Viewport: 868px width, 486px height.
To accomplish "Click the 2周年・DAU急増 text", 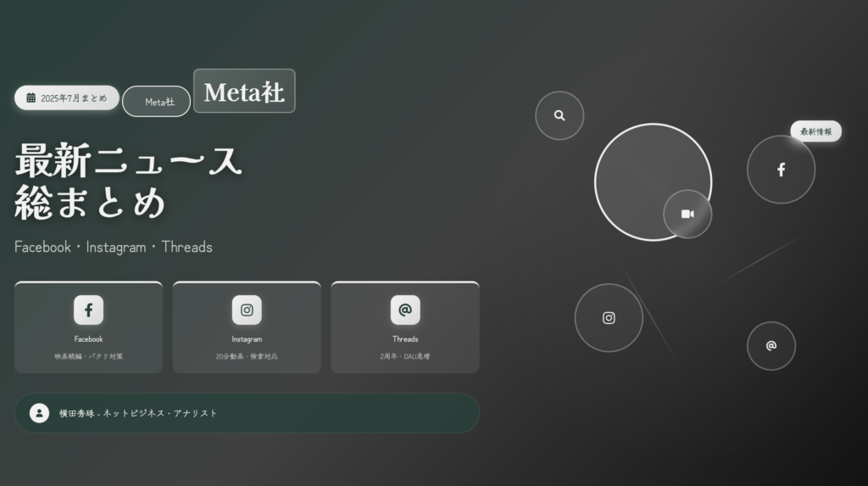I will pyautogui.click(x=405, y=356).
